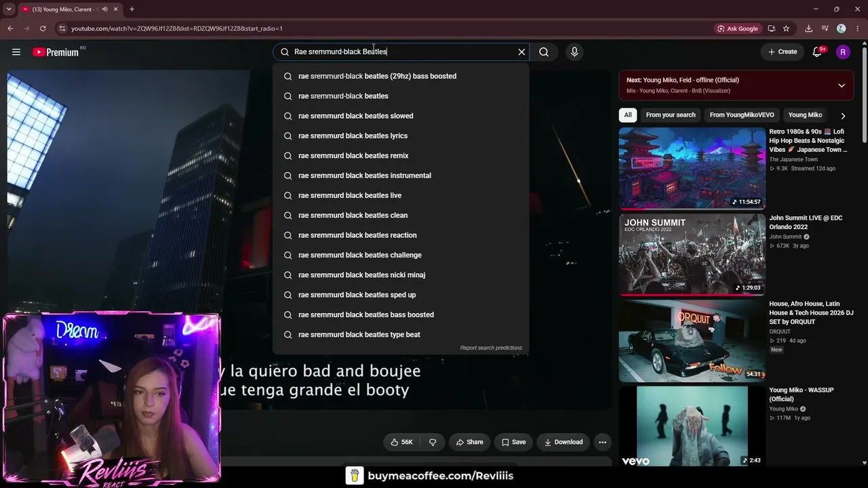The image size is (868, 488).
Task: Dislike this video
Action: click(433, 442)
